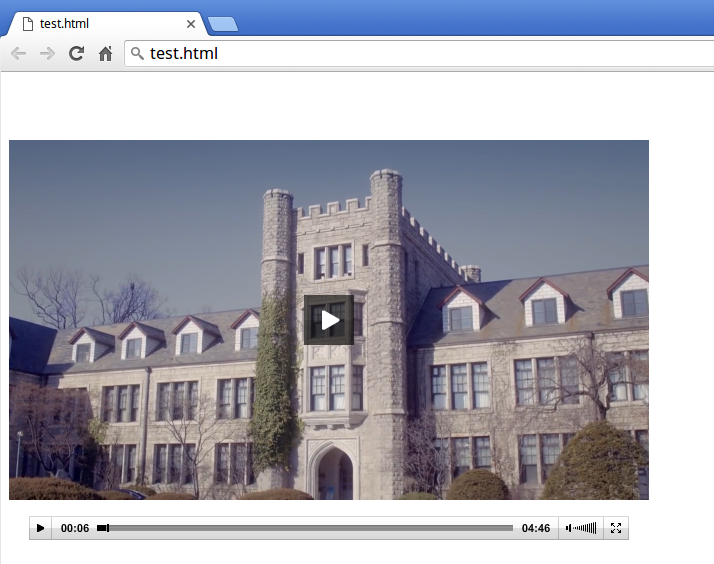
Task: Click the page icon on test.html tab
Action: coord(28,24)
